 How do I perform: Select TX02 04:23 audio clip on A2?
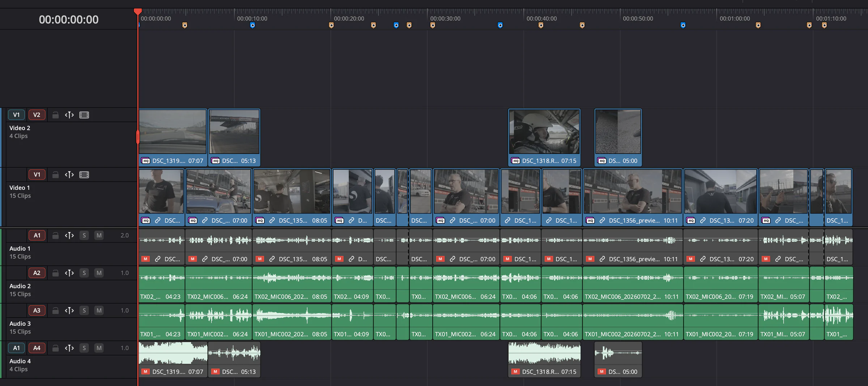tap(162, 284)
